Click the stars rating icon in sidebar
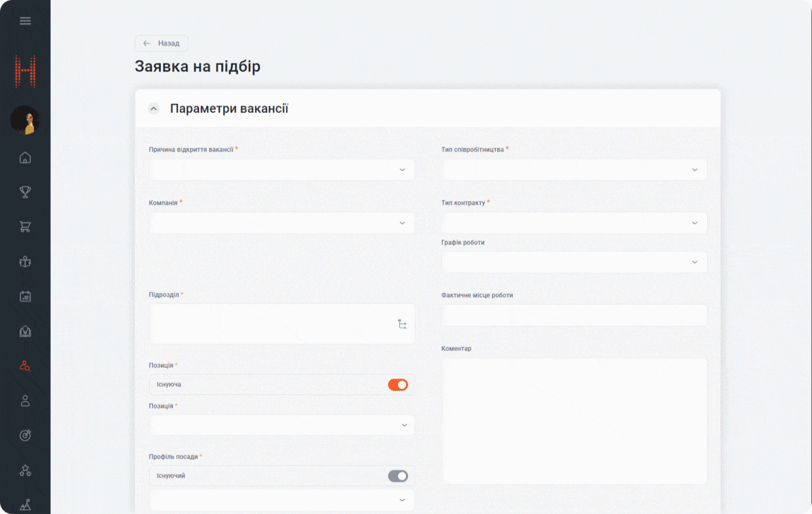The image size is (812, 514). pos(25,470)
